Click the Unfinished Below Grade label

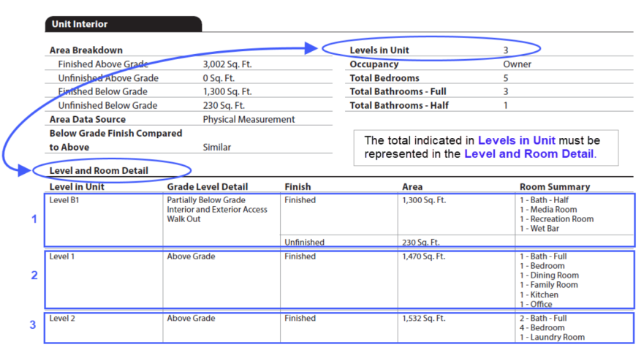click(x=107, y=105)
